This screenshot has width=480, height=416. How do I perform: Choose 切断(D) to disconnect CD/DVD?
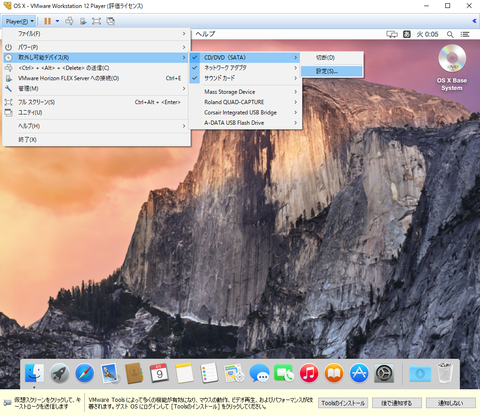pos(332,58)
